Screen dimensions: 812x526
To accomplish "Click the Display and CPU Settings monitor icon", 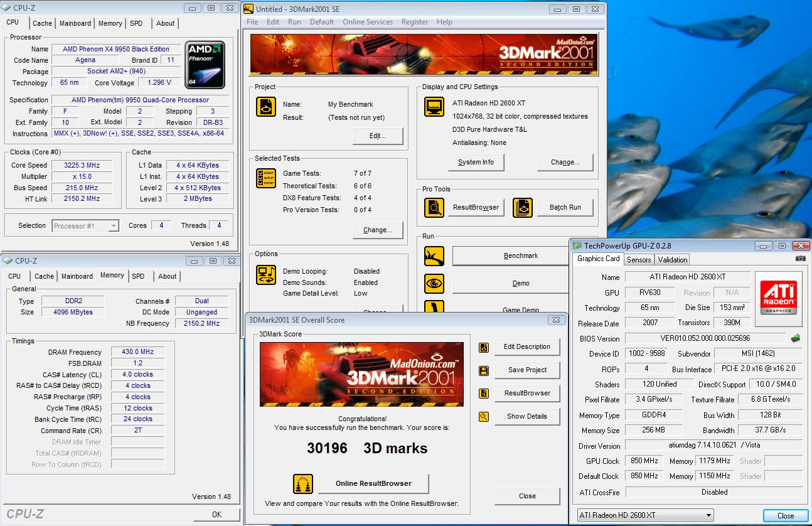I will click(434, 107).
